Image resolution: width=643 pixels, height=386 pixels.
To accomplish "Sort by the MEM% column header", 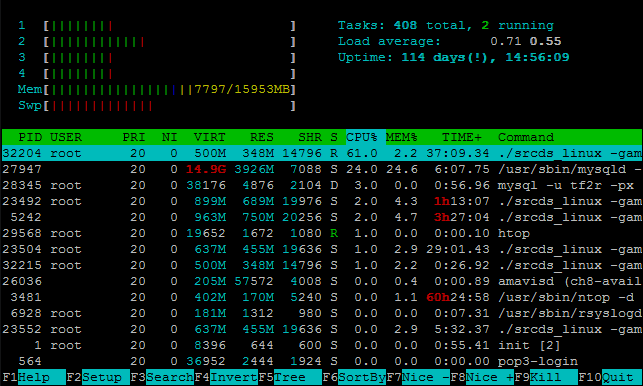I will tap(401, 137).
